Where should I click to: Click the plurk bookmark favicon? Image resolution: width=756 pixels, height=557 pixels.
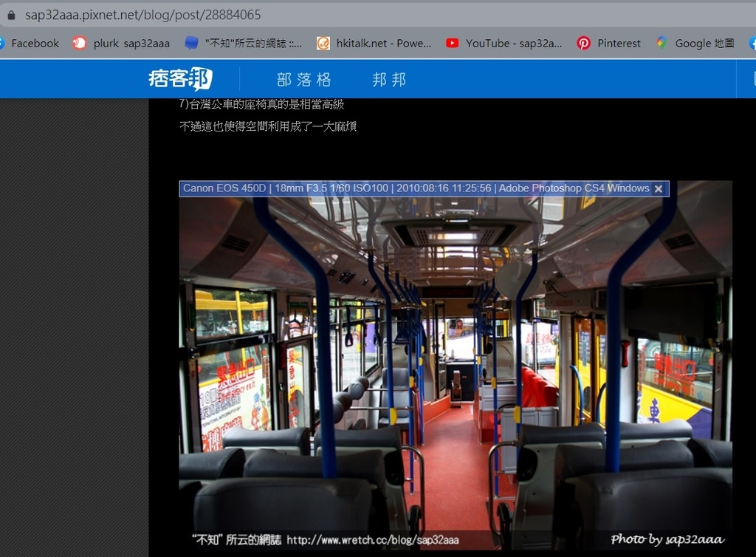79,44
